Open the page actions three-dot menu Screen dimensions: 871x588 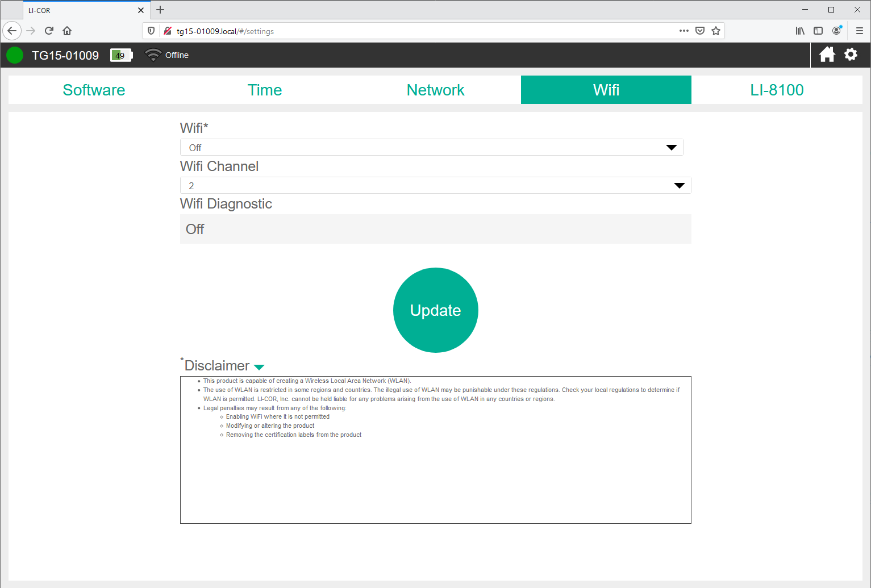click(x=684, y=31)
